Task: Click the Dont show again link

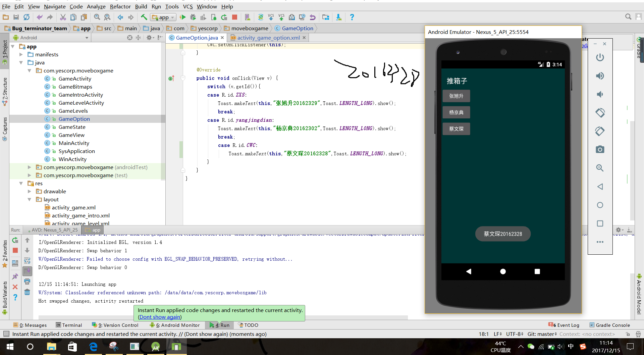Action: (x=160, y=317)
